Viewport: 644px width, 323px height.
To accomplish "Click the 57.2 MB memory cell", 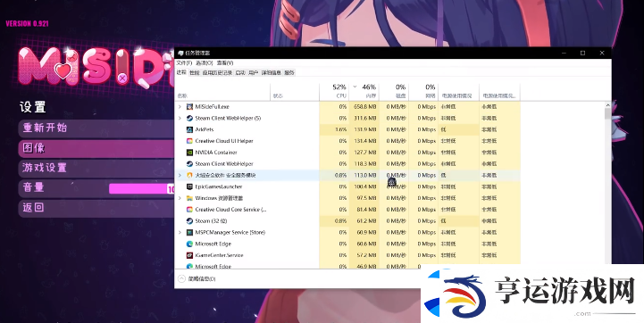I will click(x=364, y=255).
